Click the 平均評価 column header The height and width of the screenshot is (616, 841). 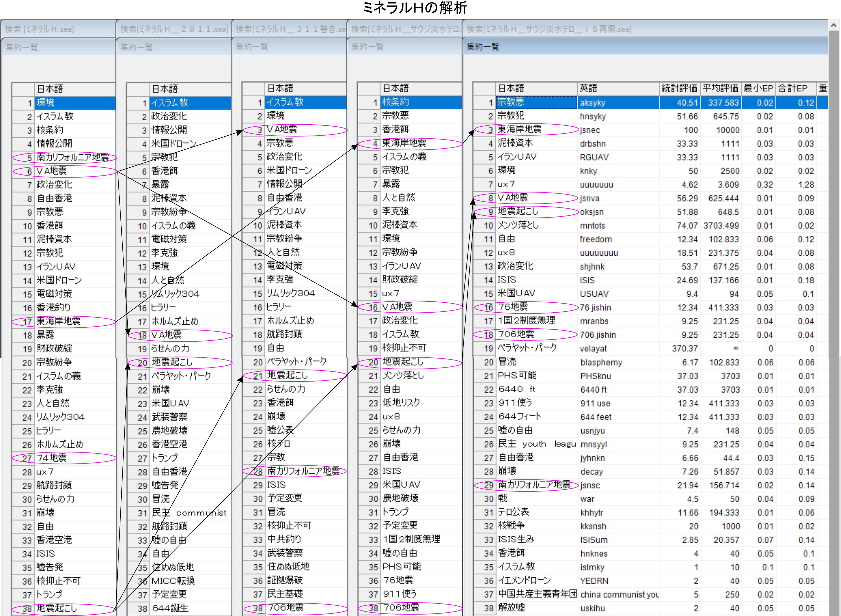click(720, 88)
